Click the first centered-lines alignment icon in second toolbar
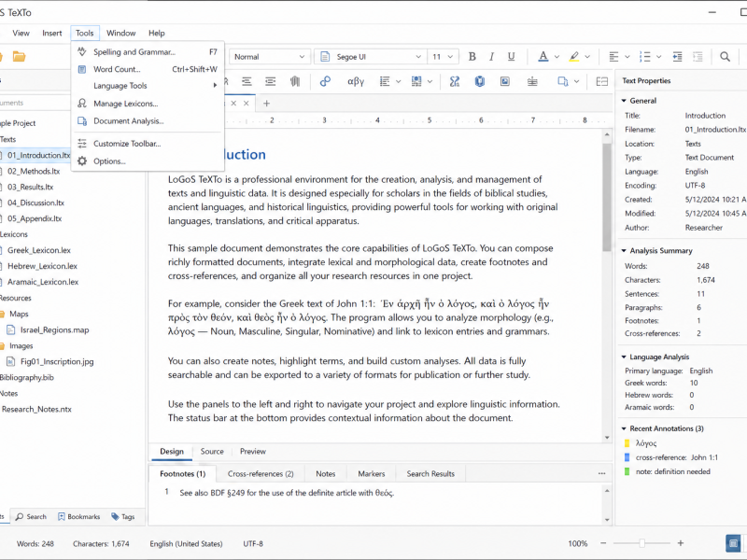This screenshot has height=560, width=747. point(247,81)
